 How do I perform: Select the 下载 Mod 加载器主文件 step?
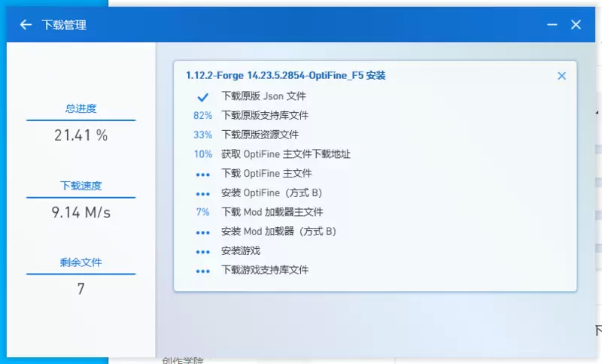[272, 212]
